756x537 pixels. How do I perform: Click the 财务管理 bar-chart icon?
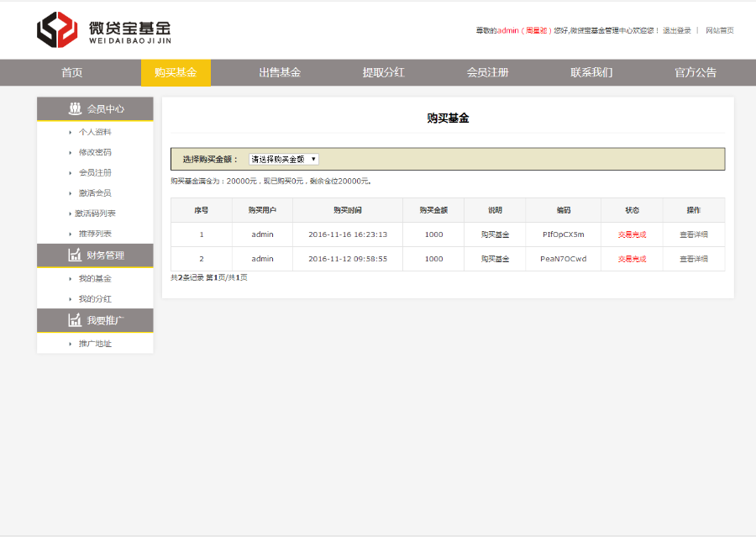click(74, 255)
